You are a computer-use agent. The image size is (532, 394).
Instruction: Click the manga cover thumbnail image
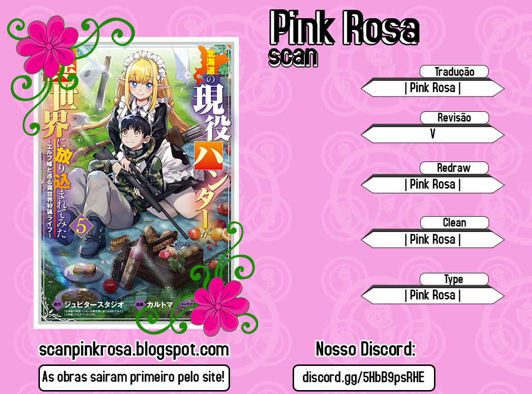tap(136, 183)
